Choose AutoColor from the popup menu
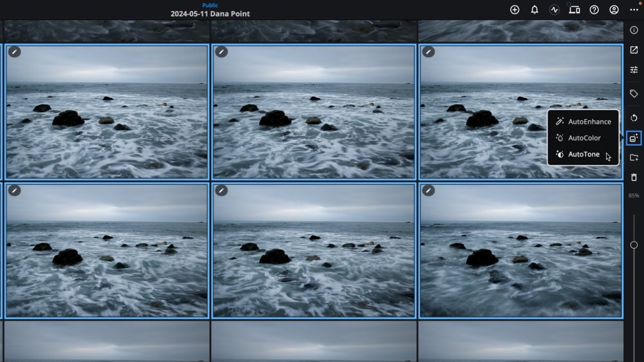The image size is (644, 362). (x=583, y=138)
